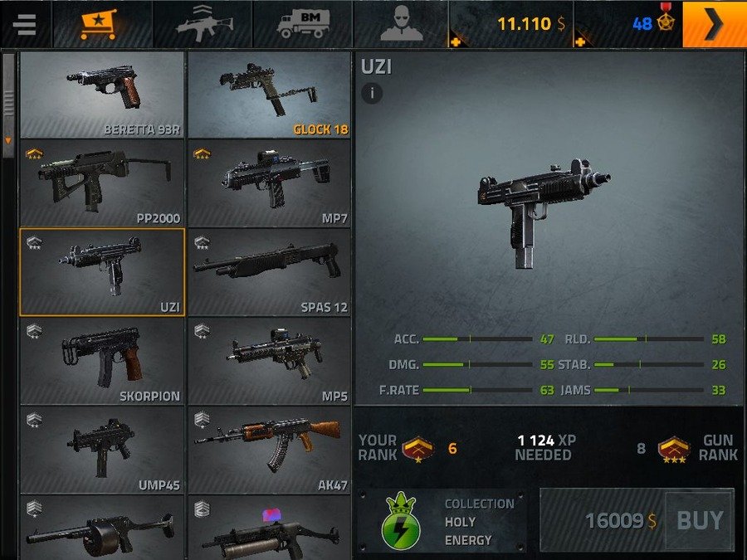Screen dimensions: 747x560
Task: Add cash using the plus beside dollars
Action: [456, 42]
